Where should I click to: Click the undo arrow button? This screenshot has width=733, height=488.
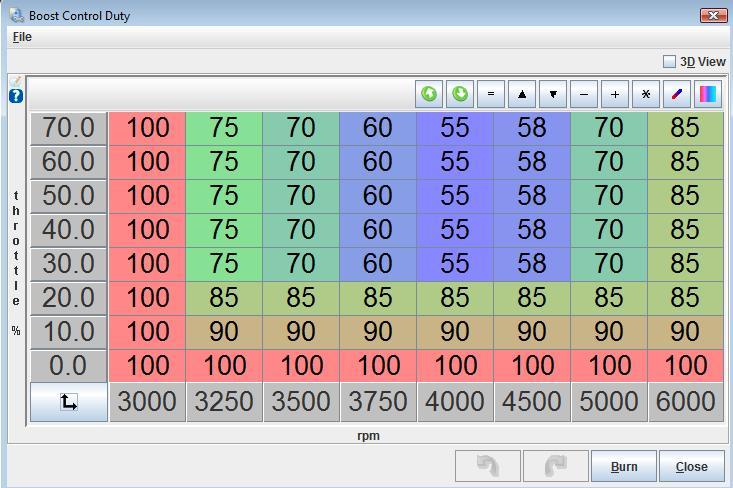487,466
